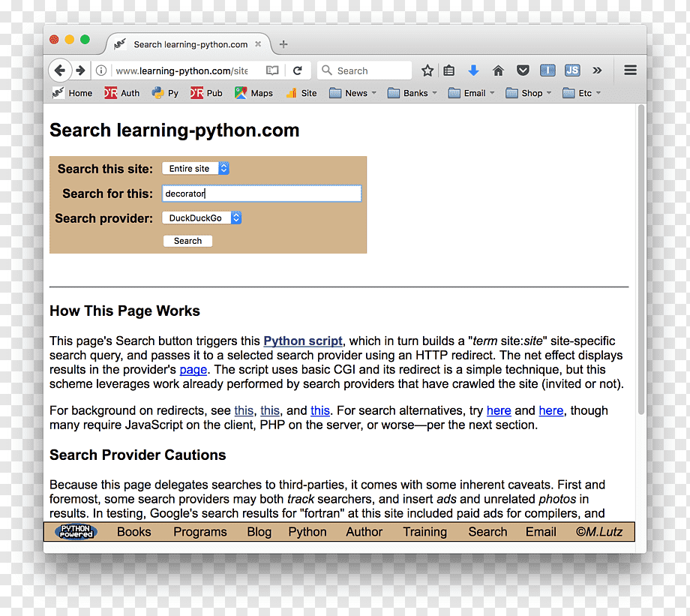Open the Py bookmark with Python icon

(x=165, y=93)
